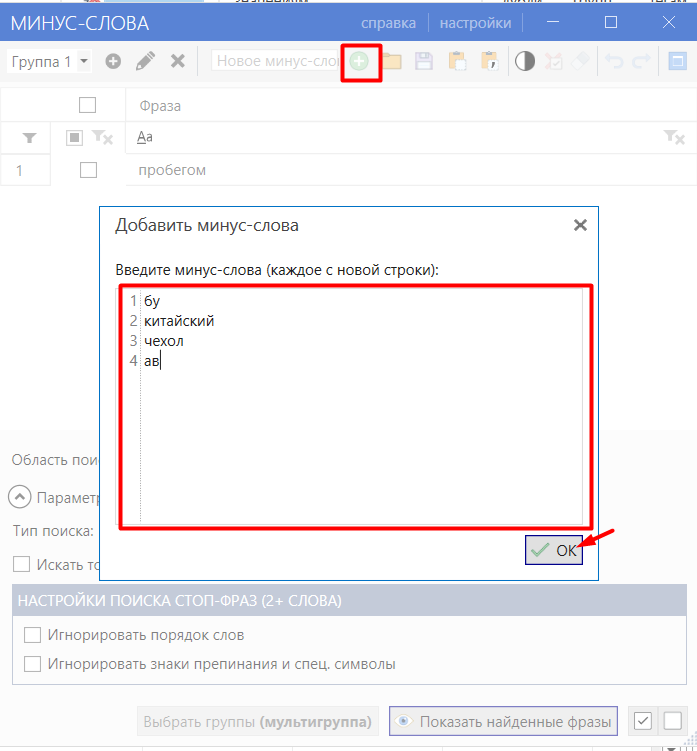
Task: Delete group with the X icon
Action: coord(178,61)
